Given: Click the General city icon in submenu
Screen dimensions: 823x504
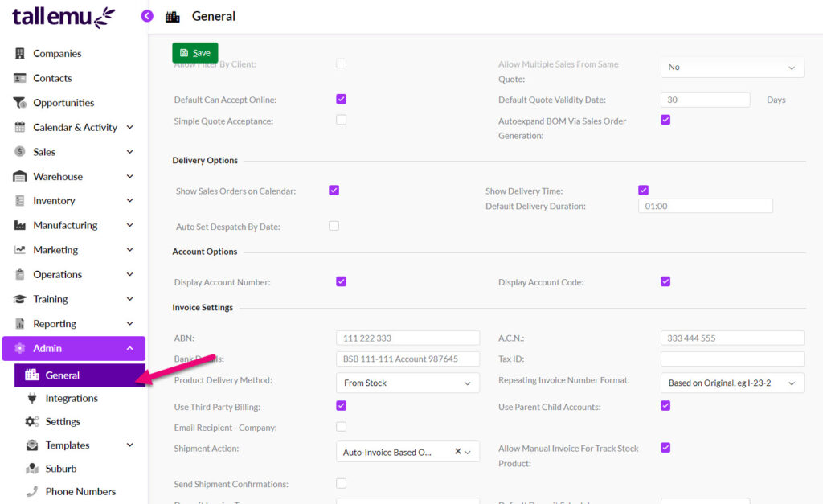Looking at the screenshot, I should pos(32,375).
